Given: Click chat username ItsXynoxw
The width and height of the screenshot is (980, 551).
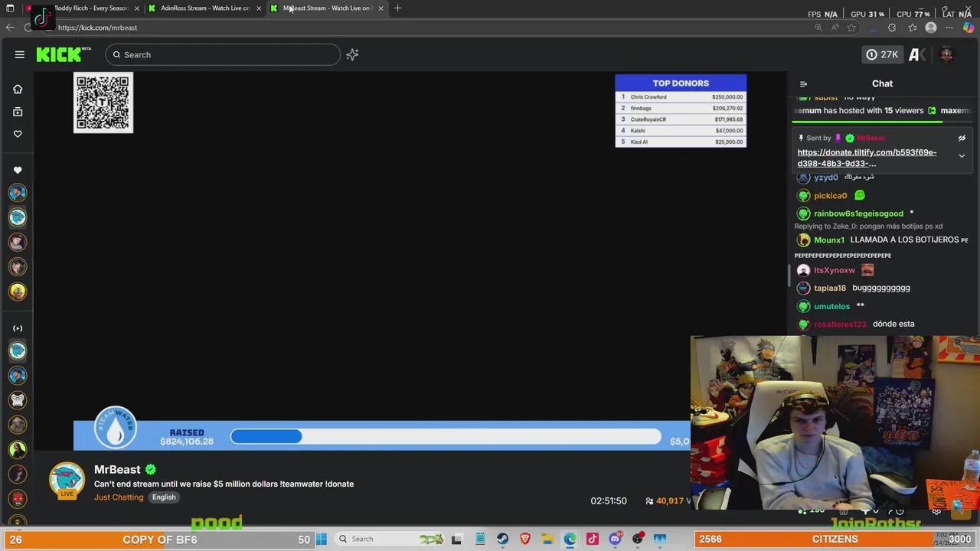Looking at the screenshot, I should [835, 270].
